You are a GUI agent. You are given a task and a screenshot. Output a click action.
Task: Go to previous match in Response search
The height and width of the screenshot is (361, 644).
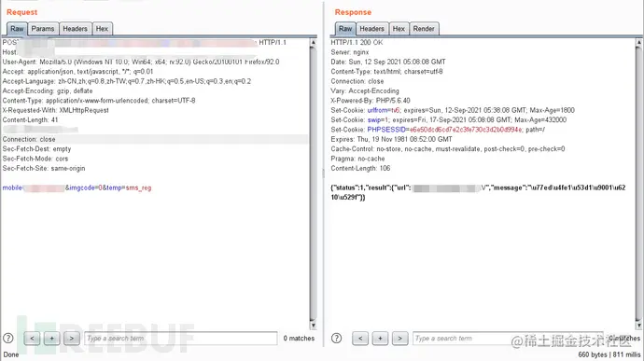point(360,339)
